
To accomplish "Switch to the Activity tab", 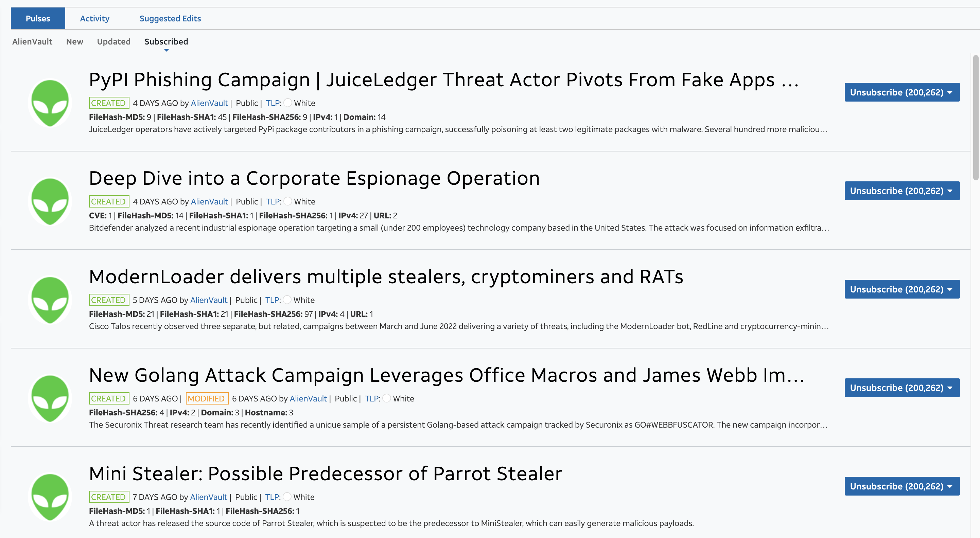I will point(94,18).
